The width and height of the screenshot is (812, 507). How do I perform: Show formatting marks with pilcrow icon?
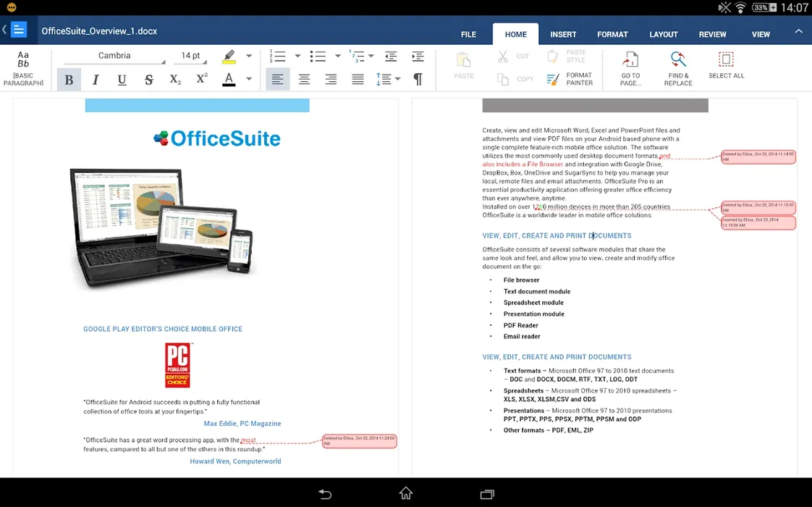418,79
